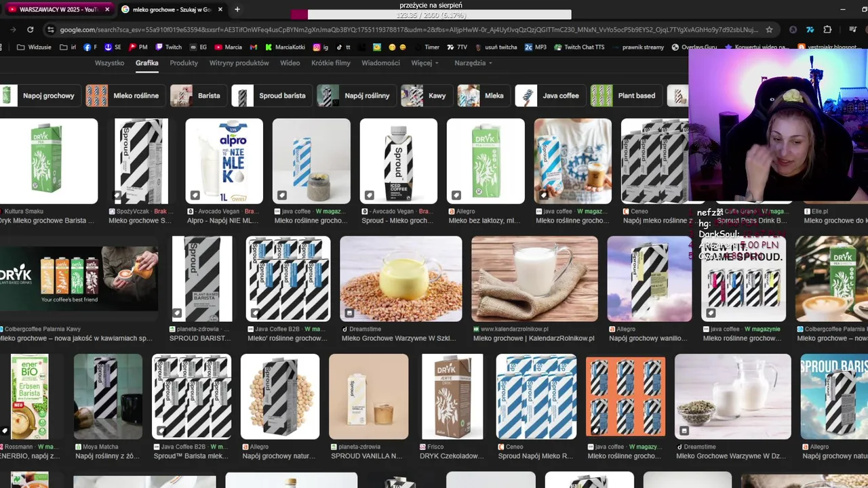Screen dimensions: 868x488
Task: Filter by Java coffee chip
Action: pos(549,96)
